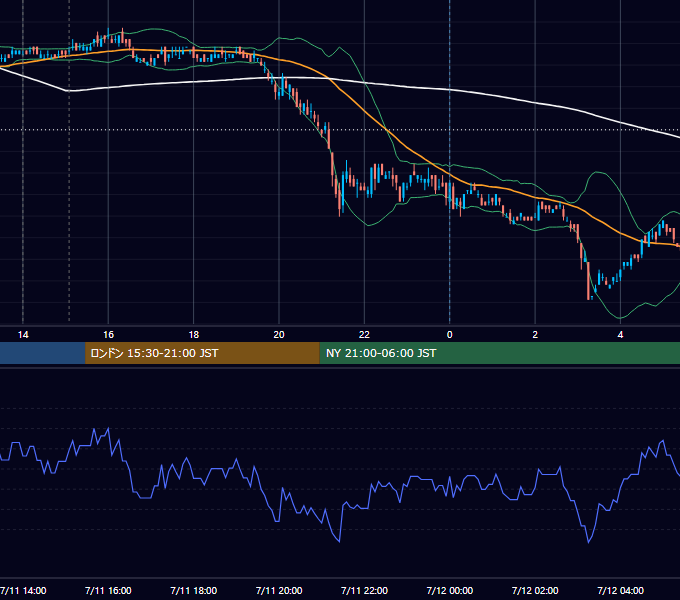Click the 18 hour label on price chart axis
The image size is (680, 600).
(194, 335)
